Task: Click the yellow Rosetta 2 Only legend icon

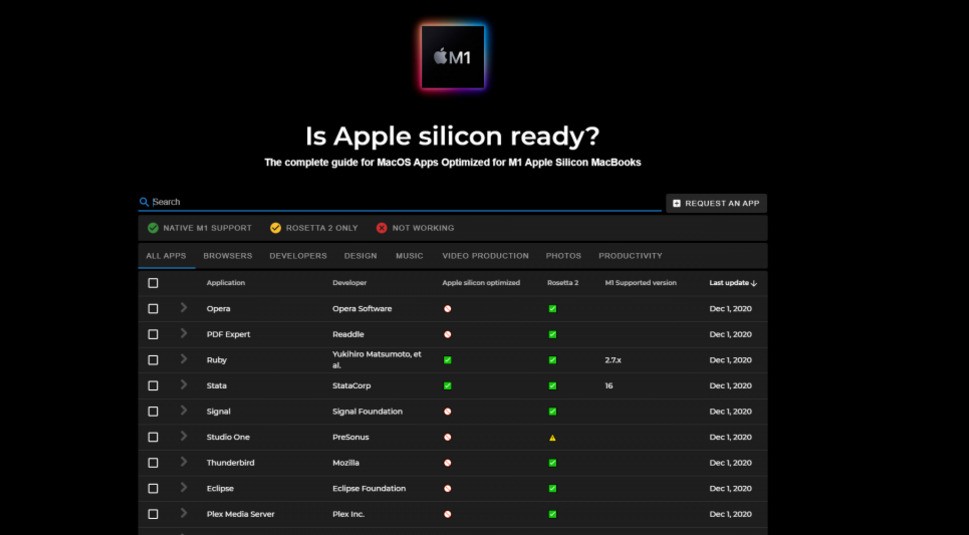Action: 276,228
